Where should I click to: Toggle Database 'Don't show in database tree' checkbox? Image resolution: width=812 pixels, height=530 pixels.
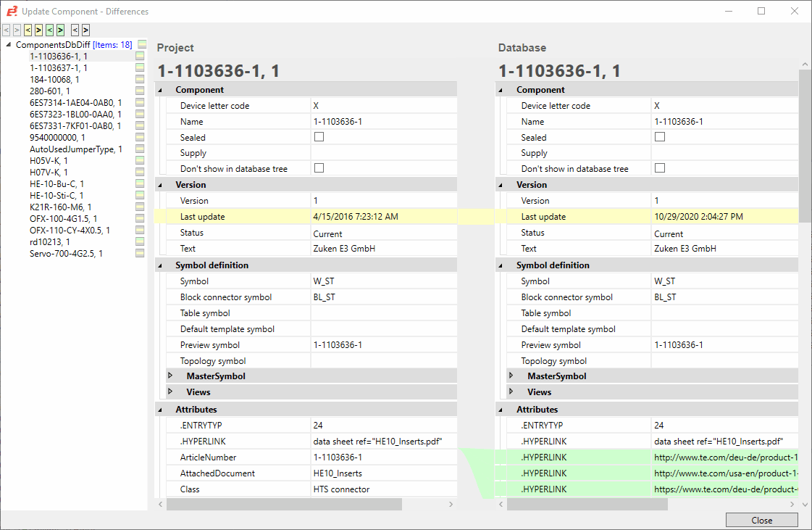(660, 168)
